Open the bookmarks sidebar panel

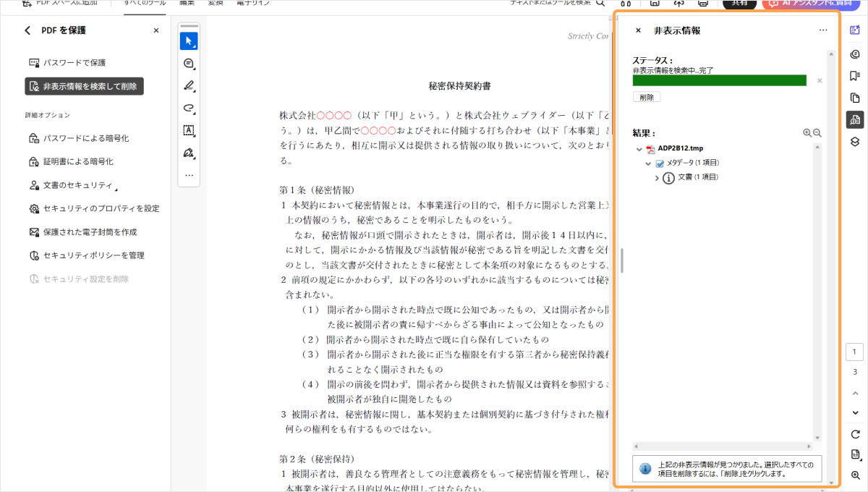point(855,75)
